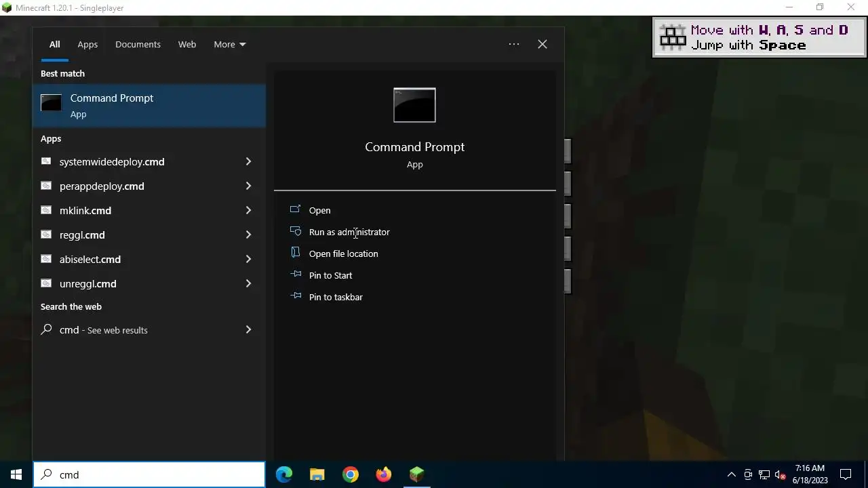Screen dimensions: 868x488
Task: Click the Open file location icon
Action: (x=295, y=252)
